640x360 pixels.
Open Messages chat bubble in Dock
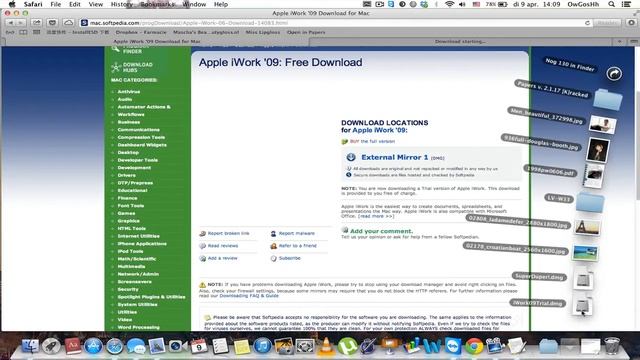[x=136, y=346]
